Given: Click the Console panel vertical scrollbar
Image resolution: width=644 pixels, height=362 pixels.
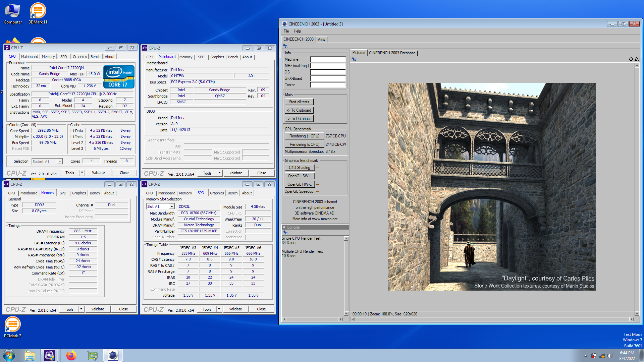Looking at the screenshot, I should tap(346, 276).
